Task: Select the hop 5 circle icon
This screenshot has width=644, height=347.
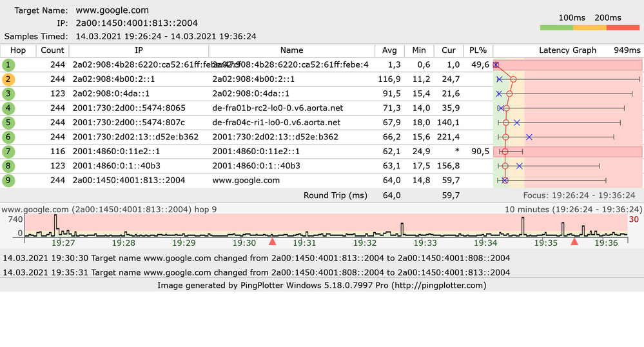Action: [x=8, y=123]
